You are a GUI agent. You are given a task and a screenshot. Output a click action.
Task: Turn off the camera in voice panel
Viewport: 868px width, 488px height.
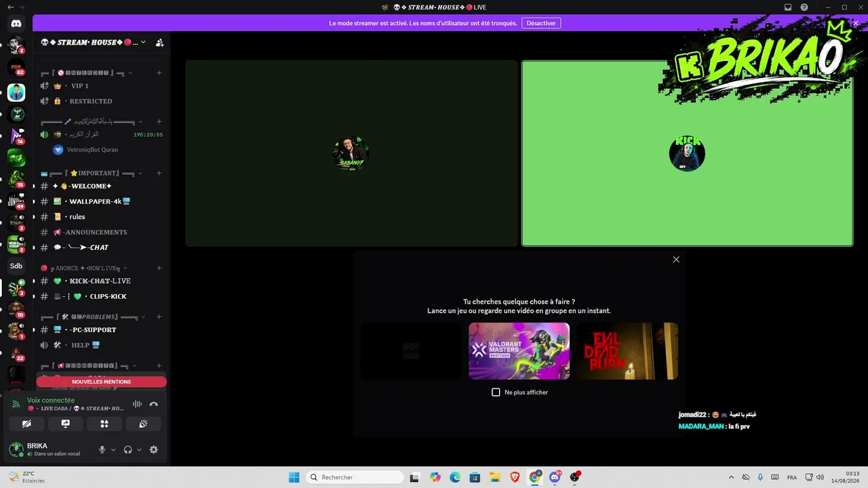(x=26, y=424)
